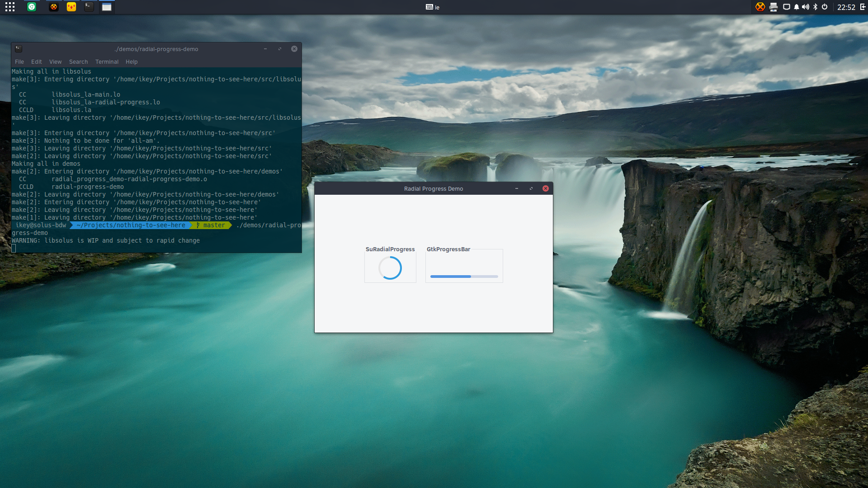Viewport: 868px width, 488px height.
Task: Open the orange hexagon X app in task list
Action: (54, 7)
